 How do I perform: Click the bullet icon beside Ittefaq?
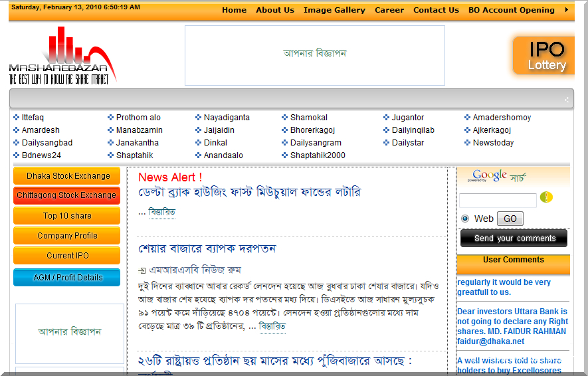(x=17, y=118)
